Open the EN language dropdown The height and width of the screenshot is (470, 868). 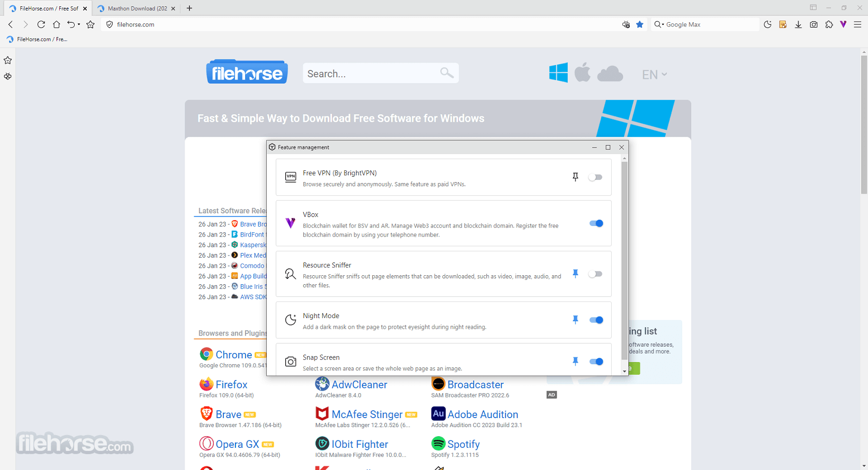[x=654, y=75]
